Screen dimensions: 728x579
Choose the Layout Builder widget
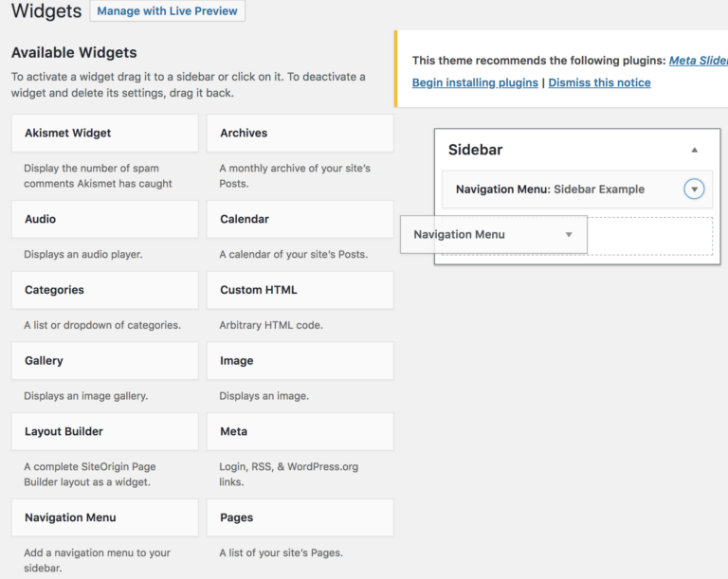104,431
